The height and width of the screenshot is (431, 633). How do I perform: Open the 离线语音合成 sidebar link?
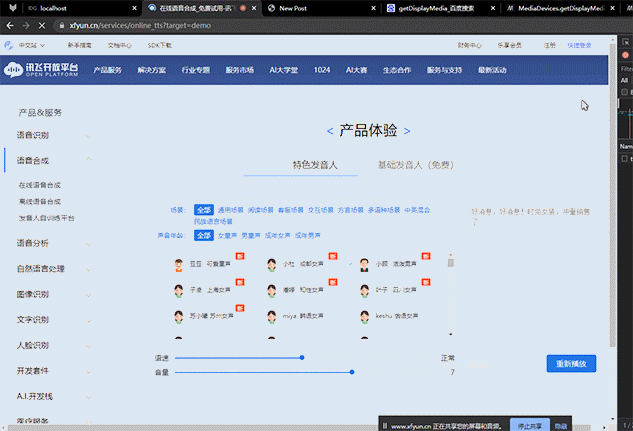click(x=40, y=201)
